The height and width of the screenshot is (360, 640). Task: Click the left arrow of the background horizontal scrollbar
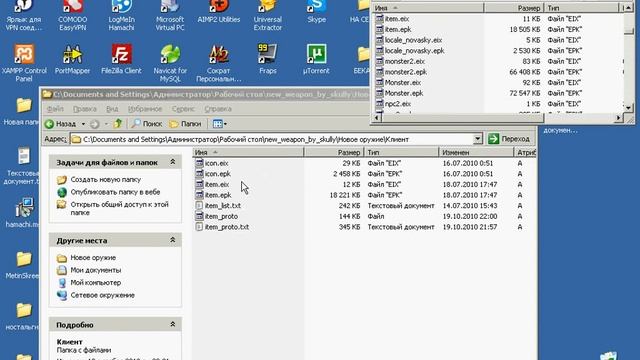click(x=378, y=118)
